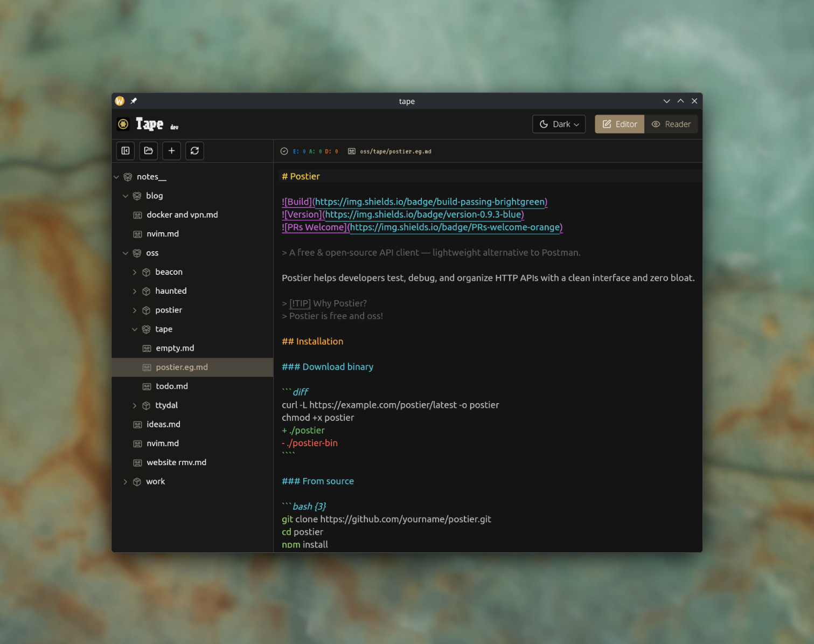Viewport: 814px width, 644px height.
Task: Select the postier.eg.md file label
Action: (182, 368)
